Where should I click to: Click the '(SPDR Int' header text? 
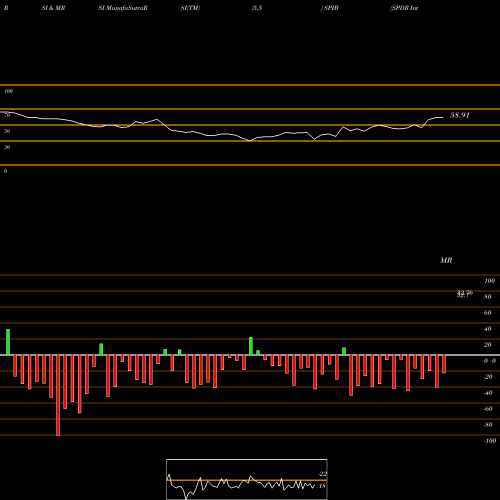pyautogui.click(x=404, y=8)
